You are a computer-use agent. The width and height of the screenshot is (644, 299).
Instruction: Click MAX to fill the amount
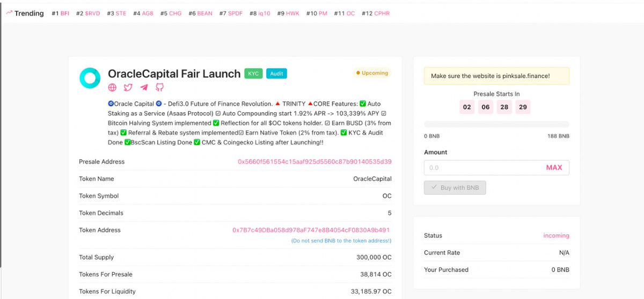(x=554, y=167)
